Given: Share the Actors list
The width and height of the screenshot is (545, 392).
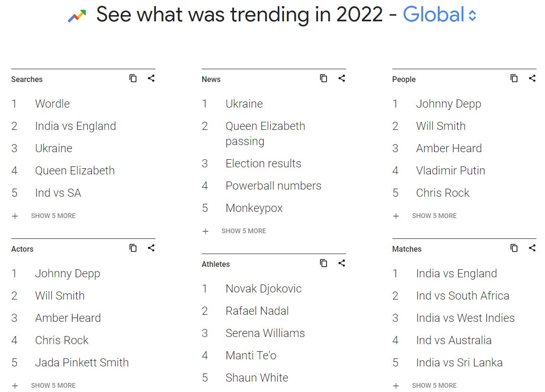Looking at the screenshot, I should [151, 248].
